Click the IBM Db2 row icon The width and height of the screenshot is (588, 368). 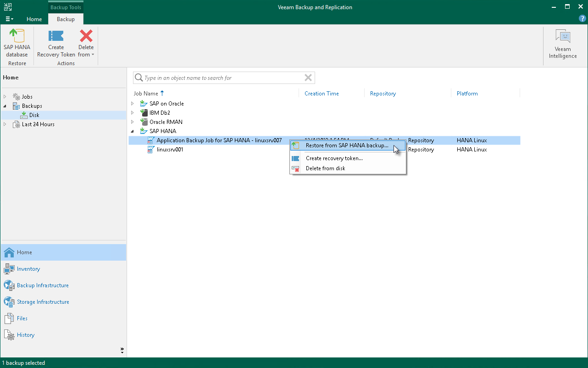(144, 113)
